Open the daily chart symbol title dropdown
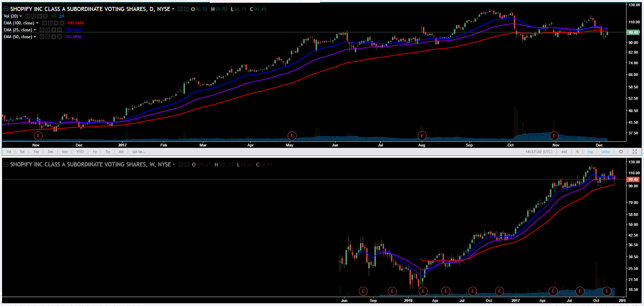 (173, 9)
